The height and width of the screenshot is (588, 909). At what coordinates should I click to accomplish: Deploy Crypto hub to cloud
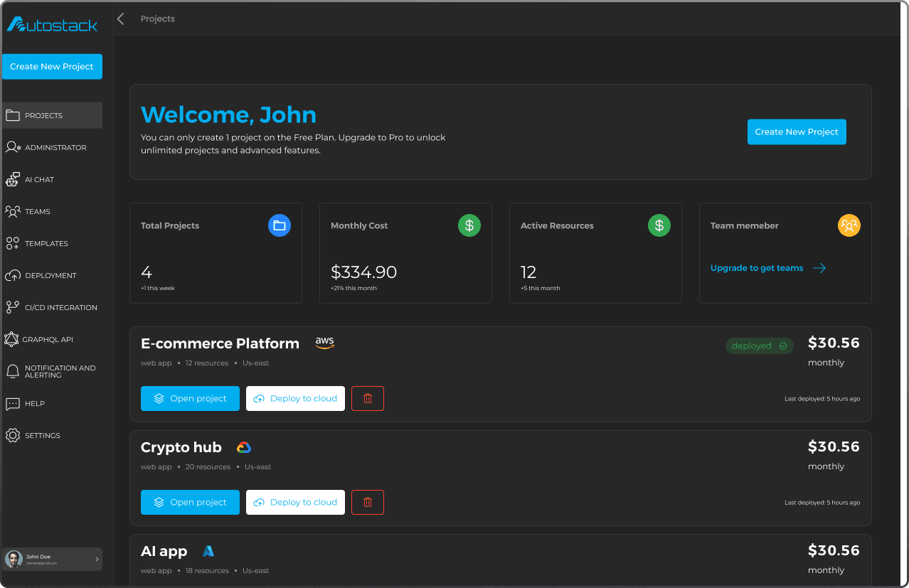pyautogui.click(x=295, y=502)
